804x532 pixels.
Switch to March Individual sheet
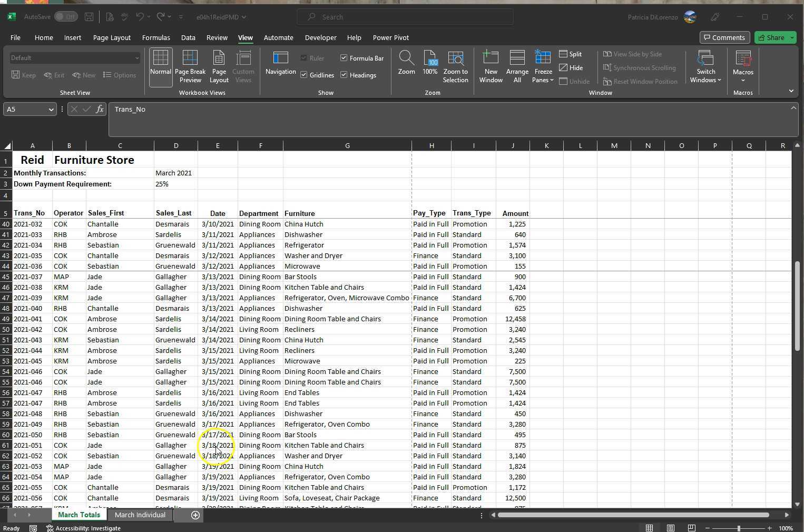(x=140, y=515)
